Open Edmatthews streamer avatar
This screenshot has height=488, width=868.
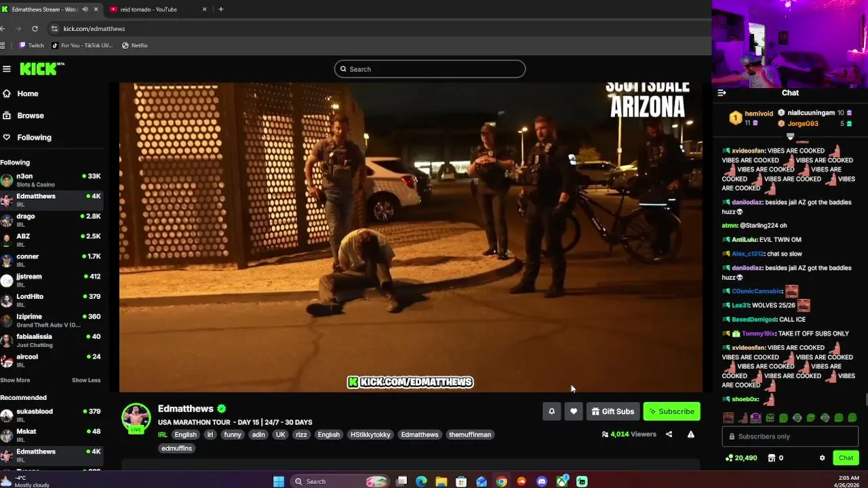pyautogui.click(x=136, y=418)
